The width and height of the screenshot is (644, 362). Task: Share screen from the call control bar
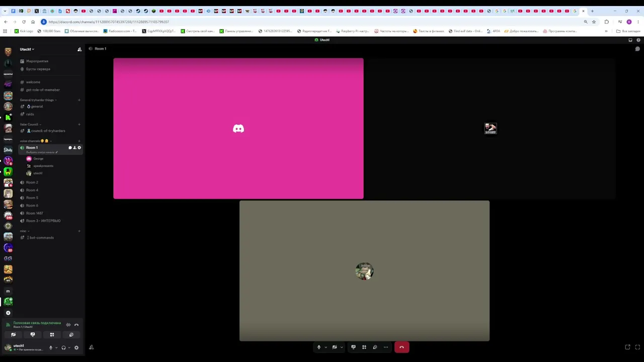pyautogui.click(x=353, y=347)
